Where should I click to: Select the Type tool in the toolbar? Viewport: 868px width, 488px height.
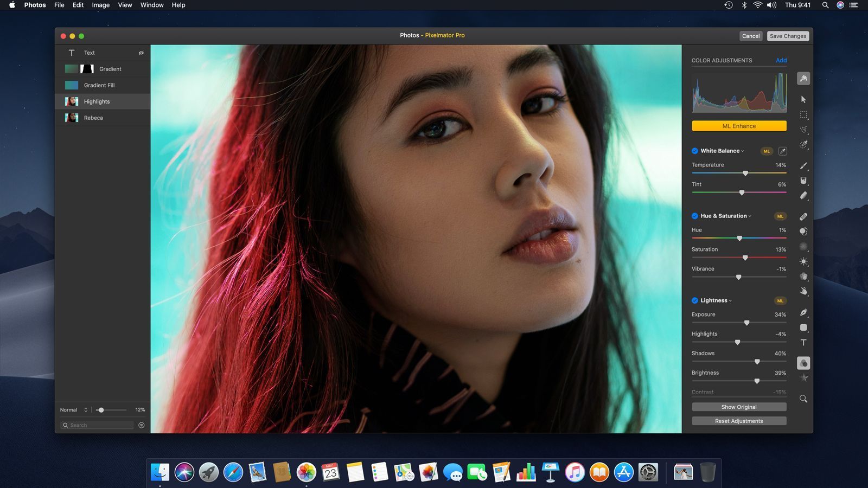coord(803,343)
